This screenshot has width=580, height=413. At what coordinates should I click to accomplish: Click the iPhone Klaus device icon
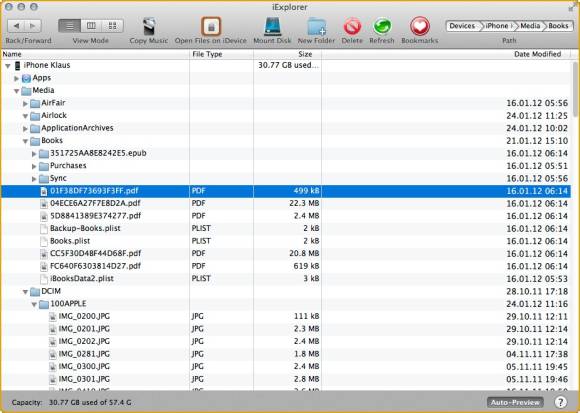(x=17, y=66)
